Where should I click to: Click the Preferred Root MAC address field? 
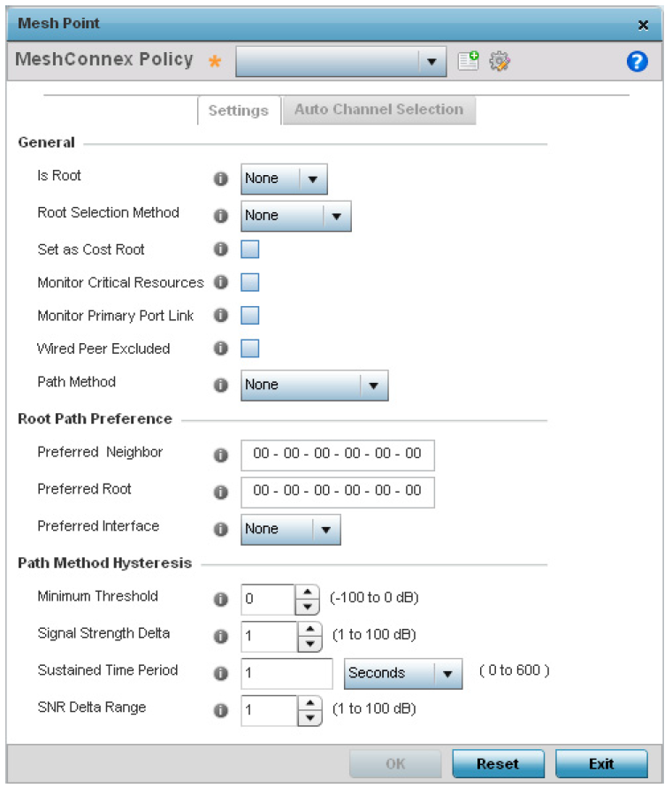(338, 492)
